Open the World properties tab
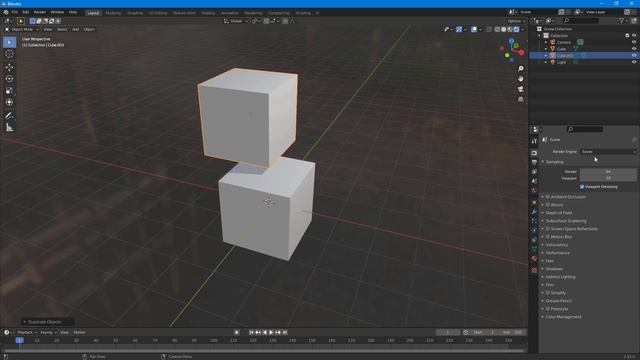Image resolution: width=640 pixels, height=360 pixels. pyautogui.click(x=534, y=190)
